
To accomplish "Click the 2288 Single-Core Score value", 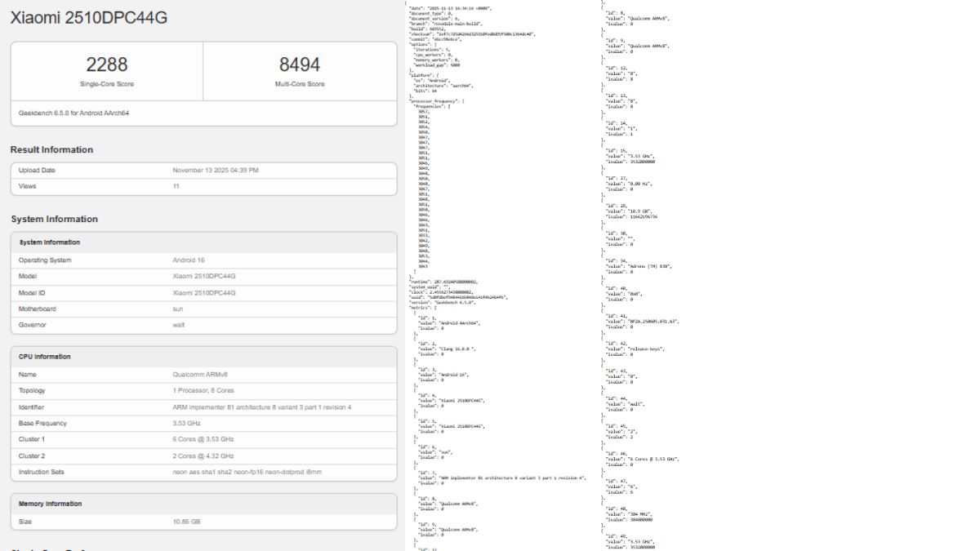I will click(106, 64).
